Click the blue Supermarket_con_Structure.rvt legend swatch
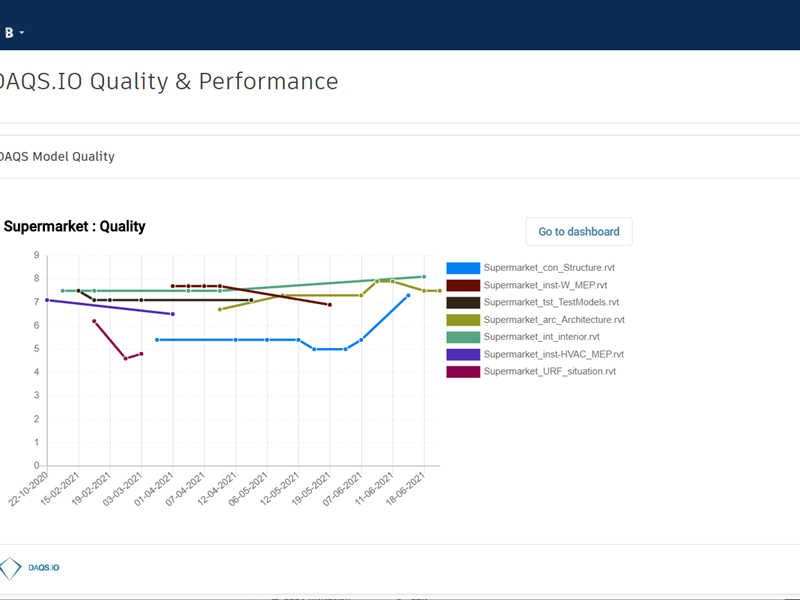The width and height of the screenshot is (800, 600). click(463, 268)
